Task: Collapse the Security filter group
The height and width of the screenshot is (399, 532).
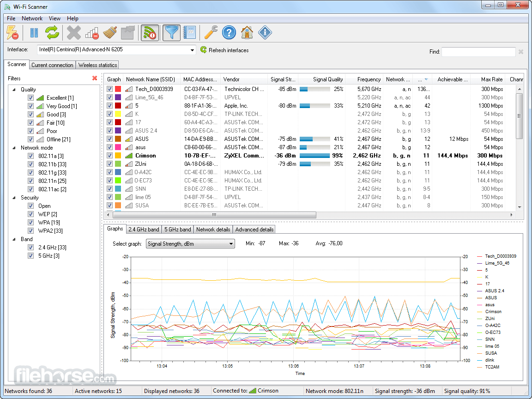Action: (x=14, y=198)
